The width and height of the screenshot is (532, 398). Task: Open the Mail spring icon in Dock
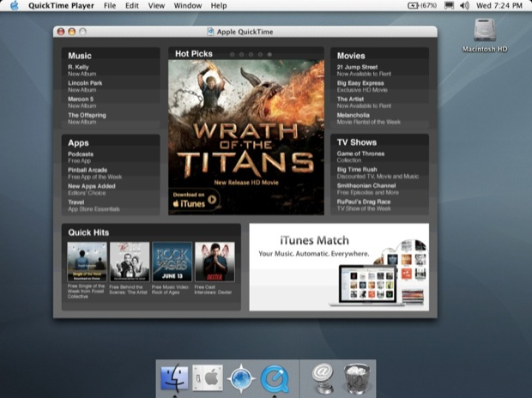point(323,378)
